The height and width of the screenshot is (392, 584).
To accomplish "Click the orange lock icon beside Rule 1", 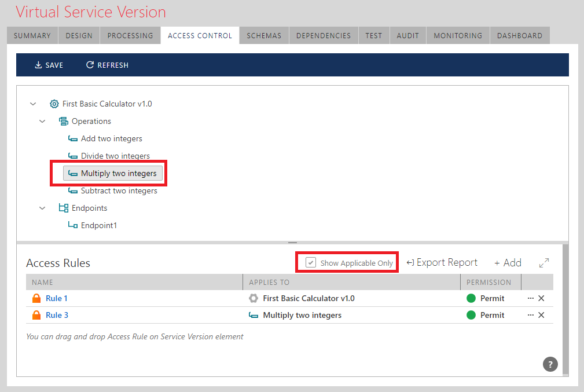I will click(x=36, y=299).
